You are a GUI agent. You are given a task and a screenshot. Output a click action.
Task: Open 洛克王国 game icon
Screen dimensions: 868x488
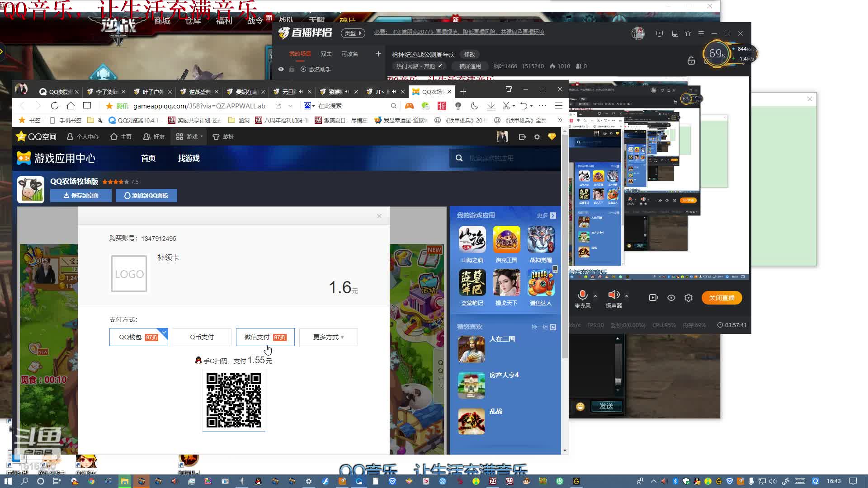coord(506,239)
